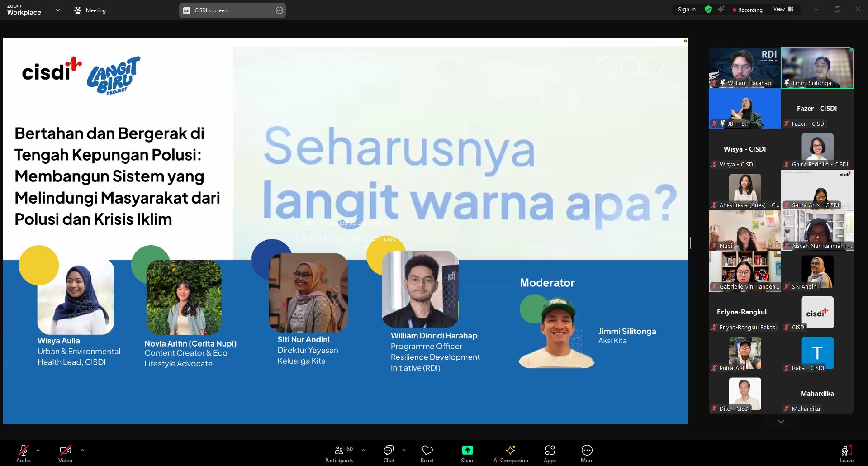Open CISDI's screen options ellipsis
Screen dimensions: 868x466
280,10
